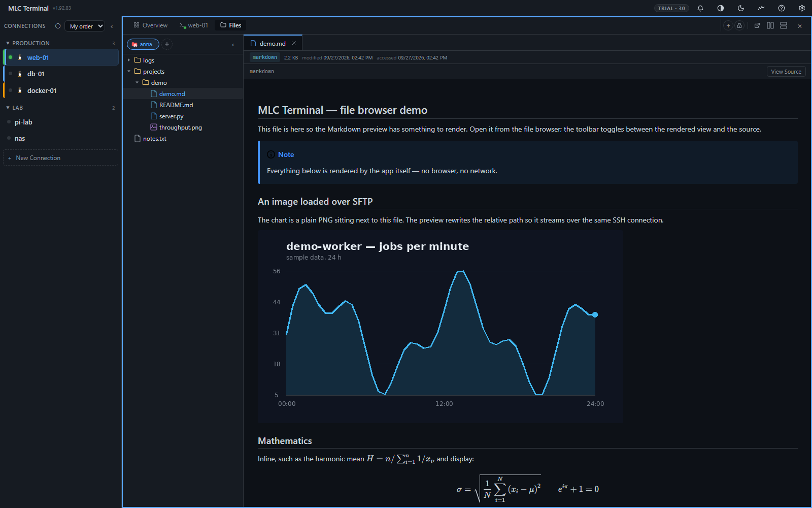
Task: Split the pane into side-by-side columns
Action: [770, 25]
